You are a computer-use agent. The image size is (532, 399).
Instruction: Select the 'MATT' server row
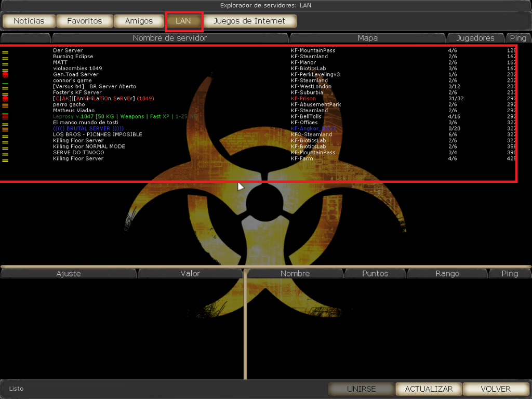(60, 62)
